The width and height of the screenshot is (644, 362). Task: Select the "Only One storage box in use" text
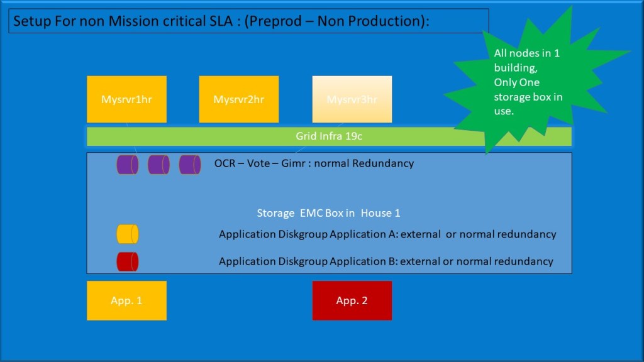pos(528,96)
